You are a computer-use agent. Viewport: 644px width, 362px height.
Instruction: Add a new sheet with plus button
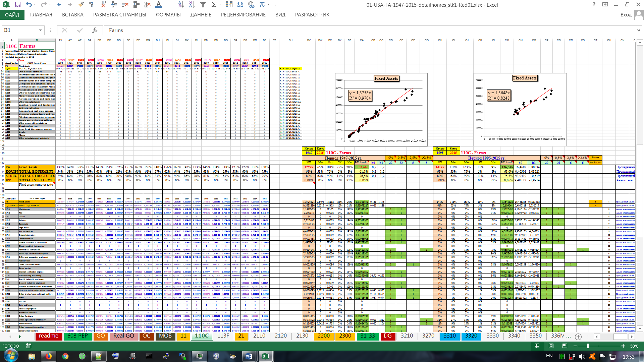point(578,336)
